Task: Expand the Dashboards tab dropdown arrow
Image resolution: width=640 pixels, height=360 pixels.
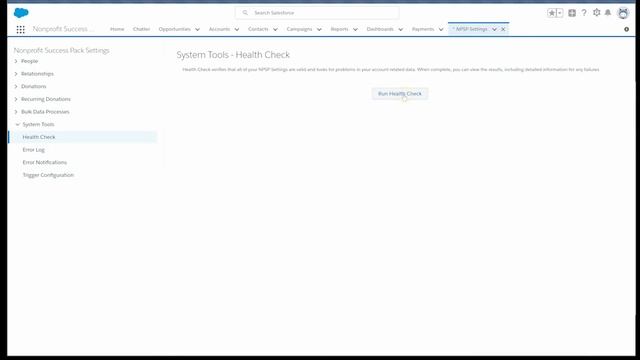Action: tap(400, 29)
